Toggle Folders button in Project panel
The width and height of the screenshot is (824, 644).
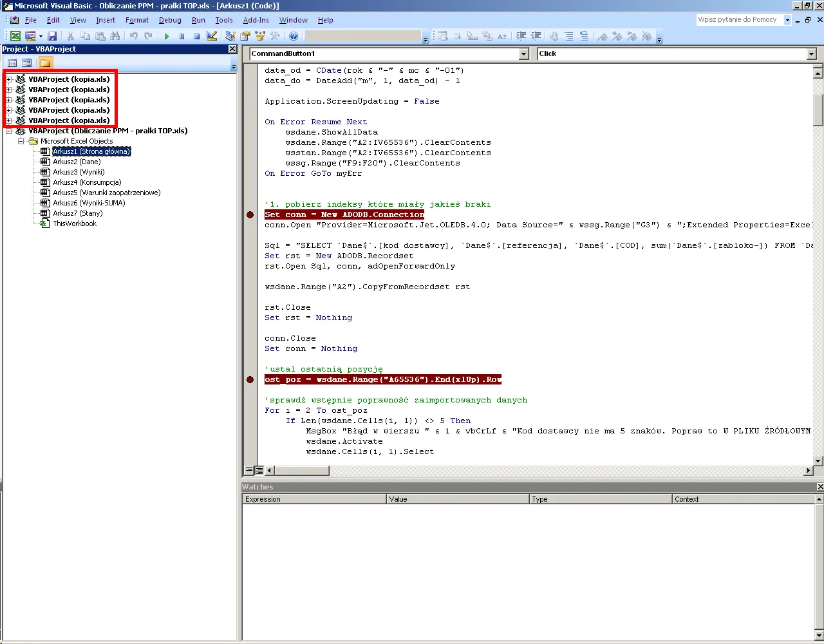(44, 62)
